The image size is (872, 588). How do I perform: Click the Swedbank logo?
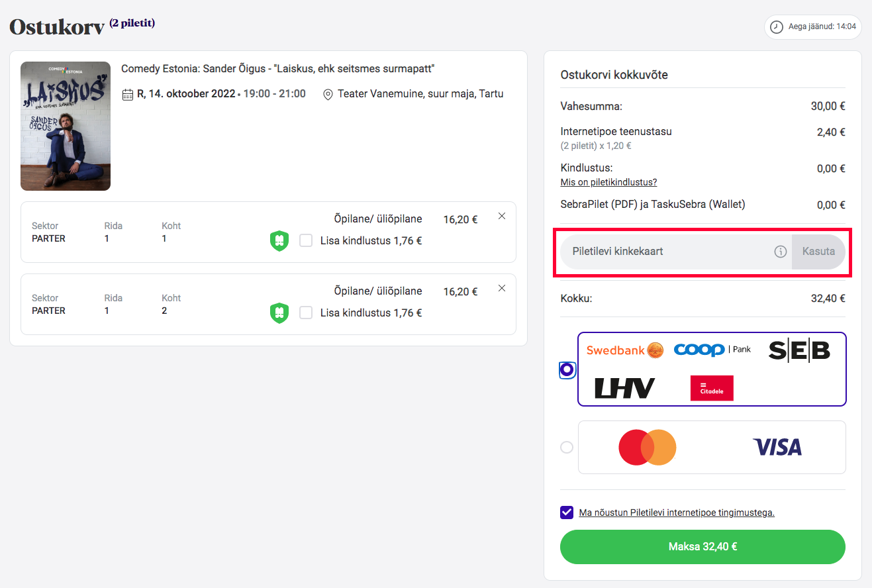pyautogui.click(x=624, y=350)
